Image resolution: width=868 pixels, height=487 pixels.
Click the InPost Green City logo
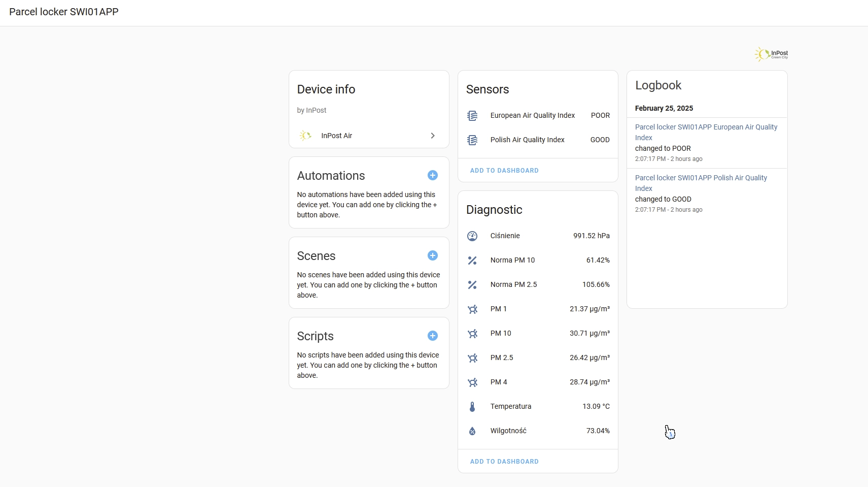771,54
